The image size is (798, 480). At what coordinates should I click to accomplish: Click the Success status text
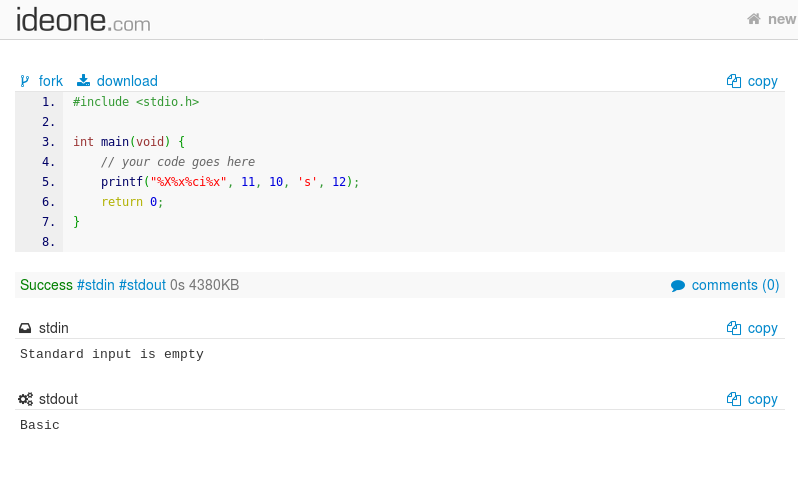click(x=46, y=285)
